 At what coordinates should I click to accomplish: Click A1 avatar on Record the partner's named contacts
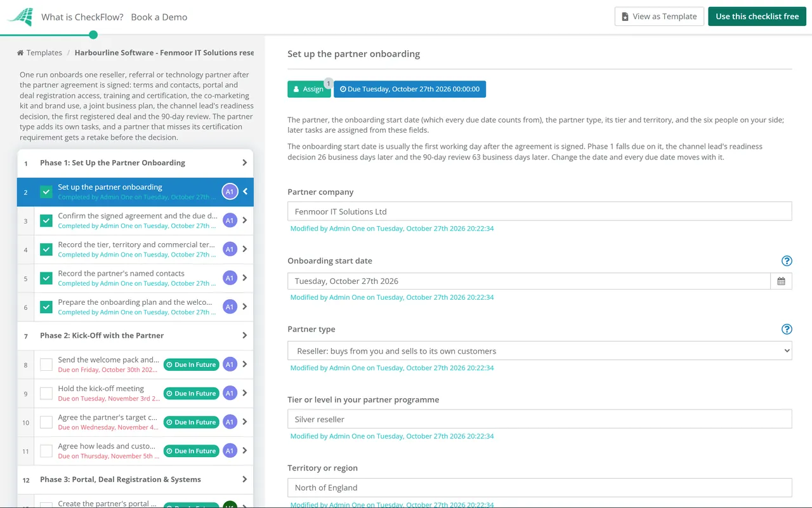click(230, 277)
